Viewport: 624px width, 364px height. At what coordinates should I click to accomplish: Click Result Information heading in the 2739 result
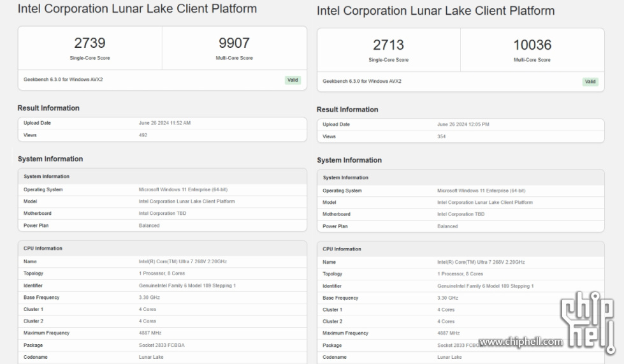tap(48, 108)
